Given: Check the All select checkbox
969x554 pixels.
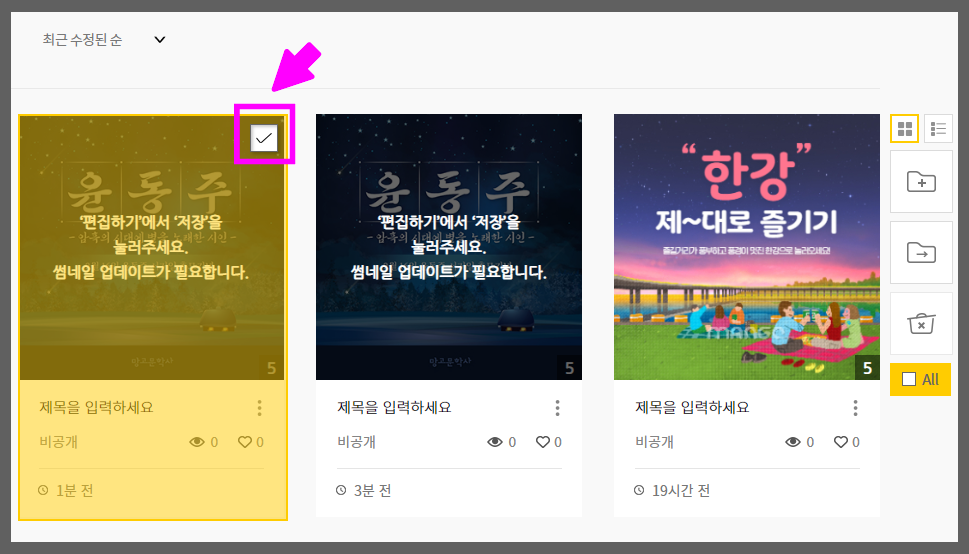Looking at the screenshot, I should (909, 379).
